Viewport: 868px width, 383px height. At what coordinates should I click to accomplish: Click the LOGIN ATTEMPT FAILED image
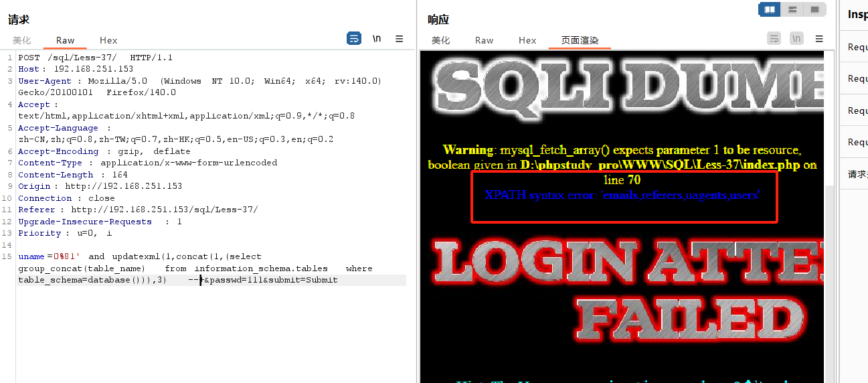click(x=628, y=289)
